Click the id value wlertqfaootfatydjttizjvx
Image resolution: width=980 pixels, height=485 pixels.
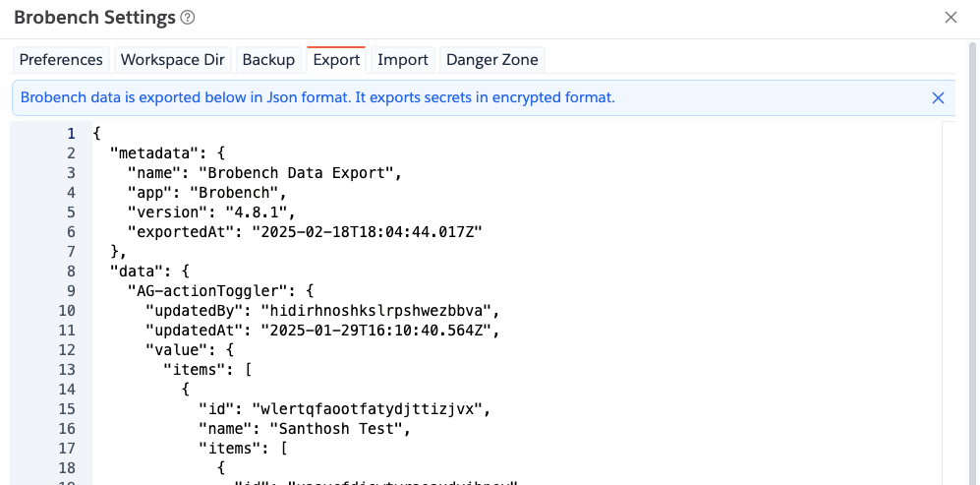(x=368, y=409)
